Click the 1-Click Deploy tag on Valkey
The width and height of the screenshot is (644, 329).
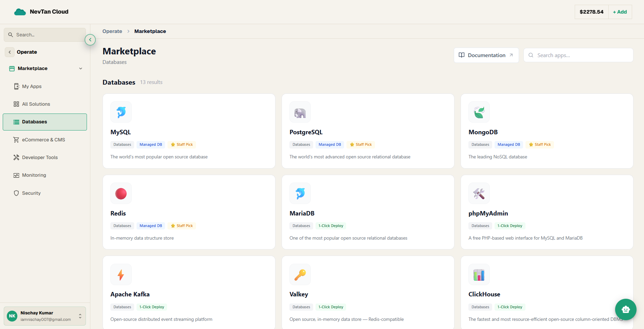click(x=331, y=307)
